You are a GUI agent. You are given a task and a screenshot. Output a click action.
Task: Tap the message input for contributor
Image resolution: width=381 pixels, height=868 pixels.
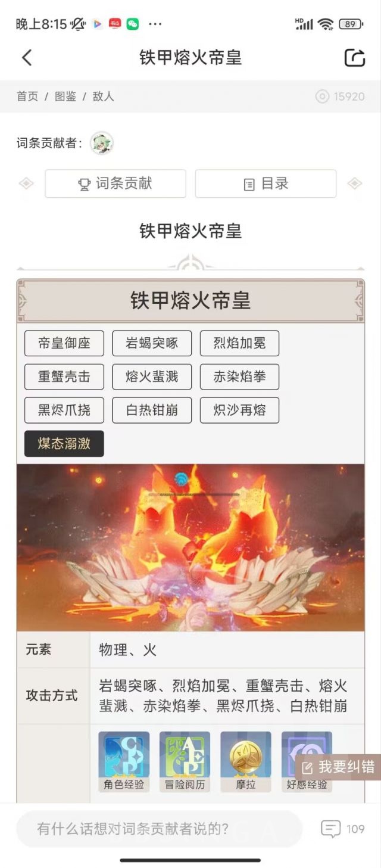pyautogui.click(x=160, y=829)
